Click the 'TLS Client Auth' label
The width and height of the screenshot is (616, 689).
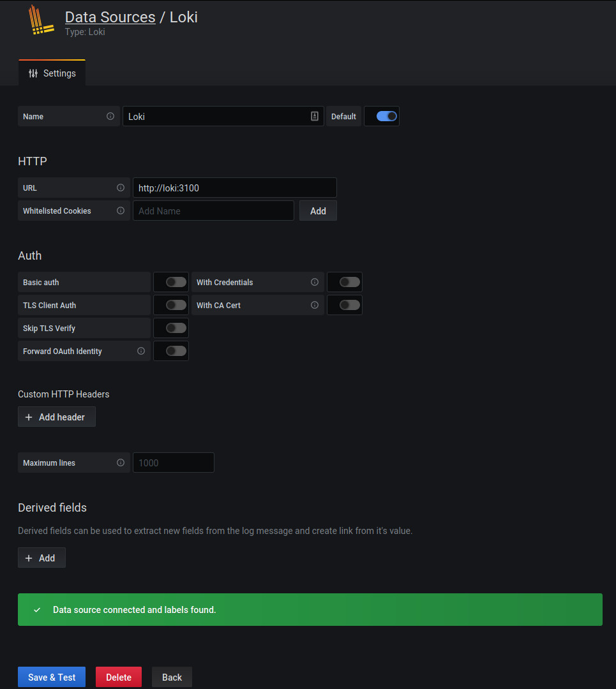pos(49,305)
